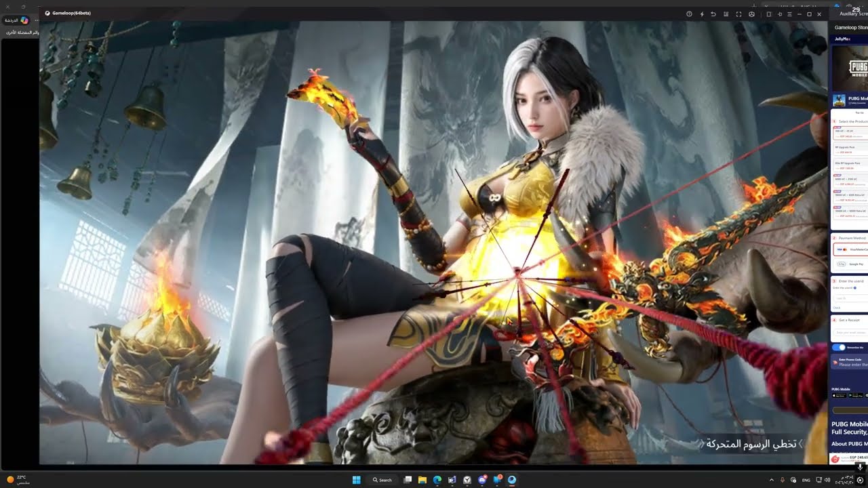This screenshot has height=488, width=868.
Task: Choose Google Pay payment method
Action: pyautogui.click(x=850, y=264)
